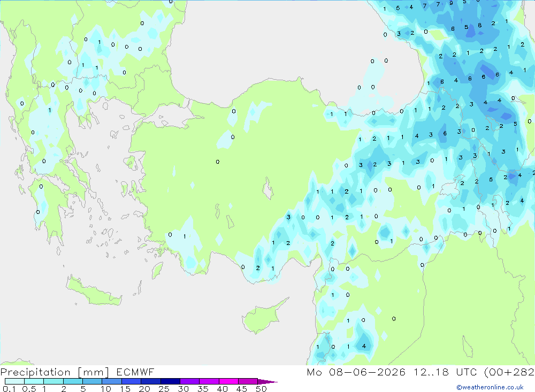Screen dimensions: 535x392
Task: Click the legend label '45'
Action: click(x=242, y=389)
